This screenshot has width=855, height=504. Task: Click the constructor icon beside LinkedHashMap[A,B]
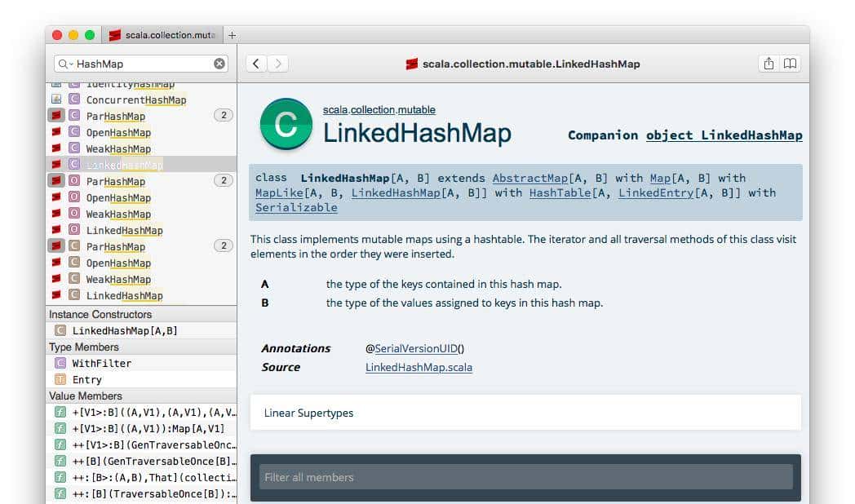pos(60,330)
